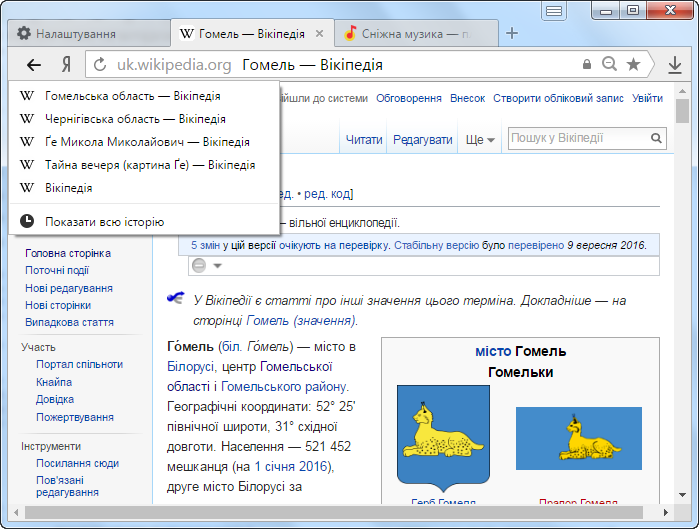Image resolution: width=699 pixels, height=529 pixels.
Task: Click the ред. код link
Action: [327, 194]
